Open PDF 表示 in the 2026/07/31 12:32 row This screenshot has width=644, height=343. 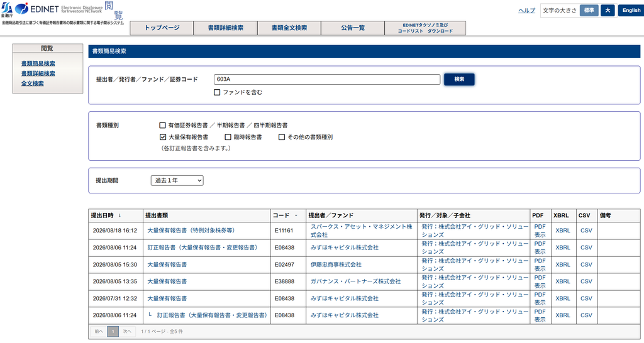540,298
